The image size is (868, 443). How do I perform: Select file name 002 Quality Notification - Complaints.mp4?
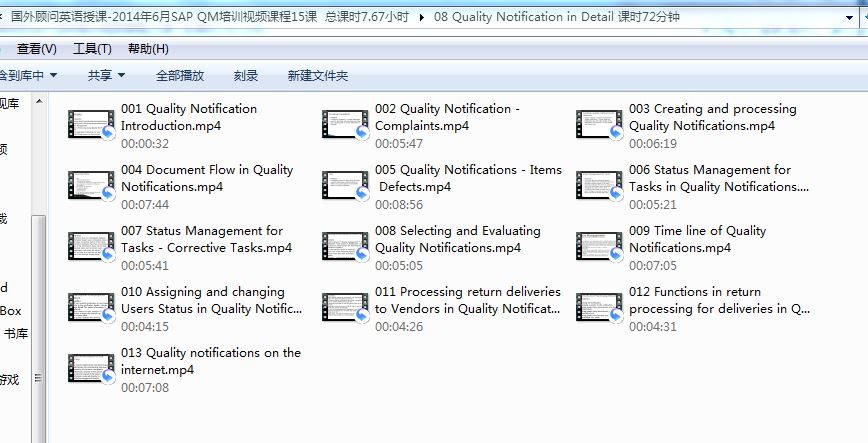pos(447,117)
